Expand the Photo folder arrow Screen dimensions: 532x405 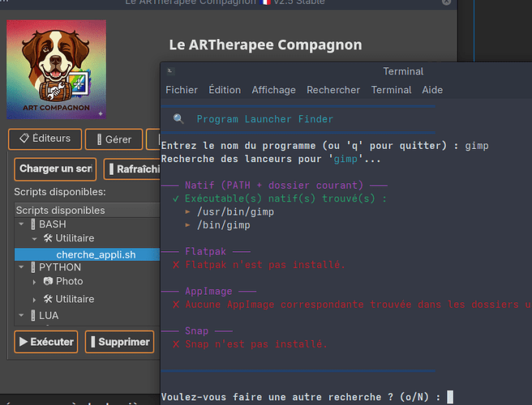(x=34, y=282)
